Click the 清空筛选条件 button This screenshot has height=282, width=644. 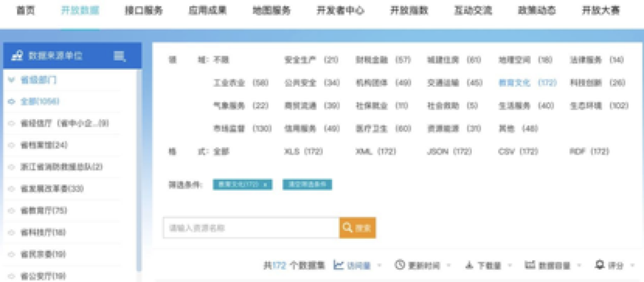(x=307, y=184)
